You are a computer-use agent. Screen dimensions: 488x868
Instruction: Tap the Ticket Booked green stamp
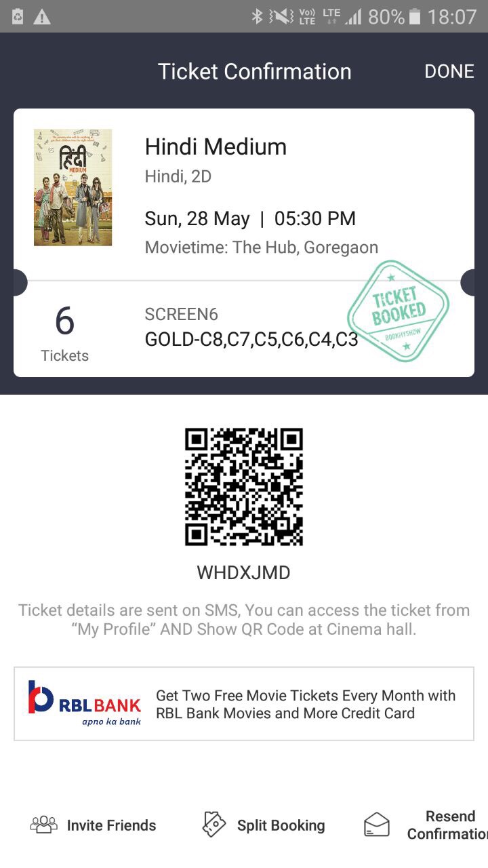tap(399, 311)
